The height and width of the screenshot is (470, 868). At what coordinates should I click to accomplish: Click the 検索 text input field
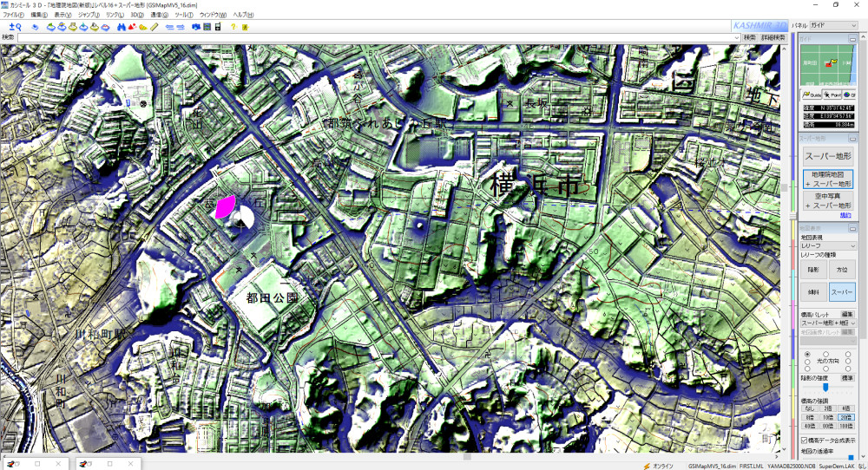click(373, 38)
